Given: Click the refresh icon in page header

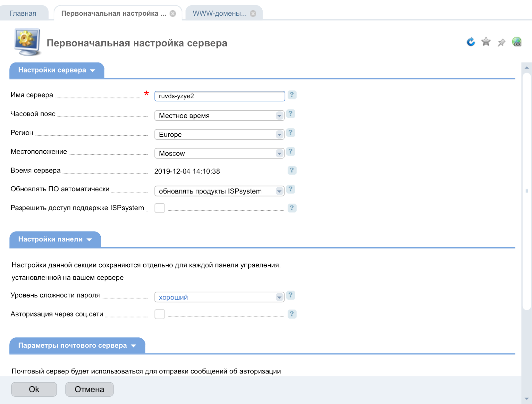Looking at the screenshot, I should tap(470, 42).
